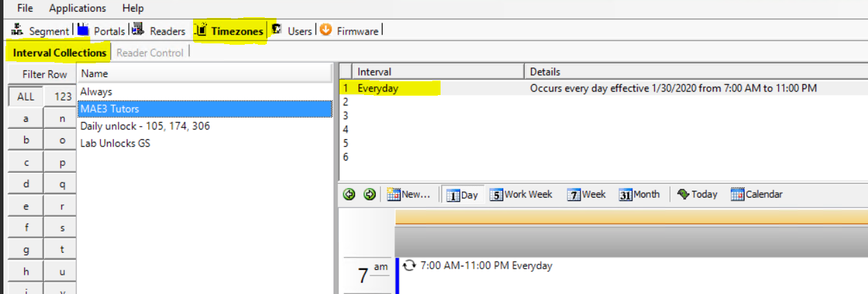Click the Details column header
This screenshot has height=294, width=868.
(x=696, y=72)
